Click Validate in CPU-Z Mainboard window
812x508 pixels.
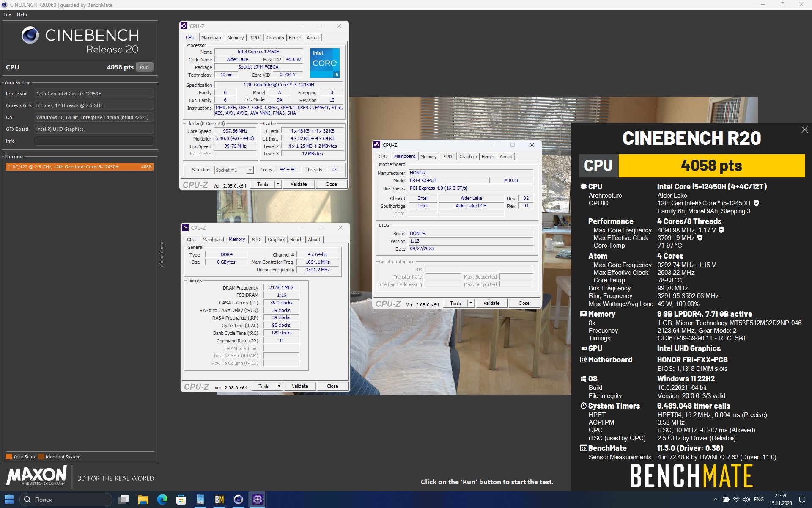(x=491, y=303)
